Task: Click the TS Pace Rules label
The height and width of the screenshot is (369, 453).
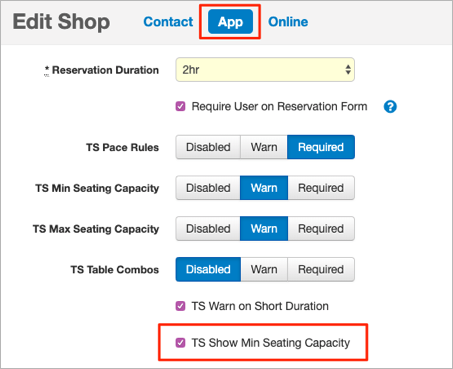Action: click(122, 147)
